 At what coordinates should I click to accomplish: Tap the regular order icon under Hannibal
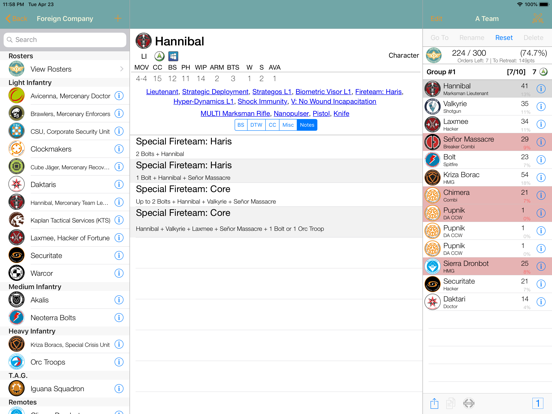click(159, 56)
